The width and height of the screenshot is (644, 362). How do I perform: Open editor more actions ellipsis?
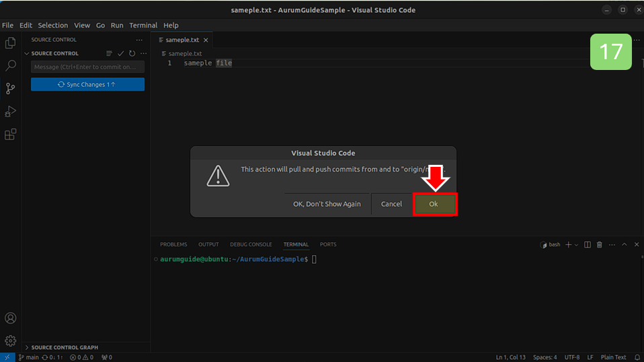[637, 40]
